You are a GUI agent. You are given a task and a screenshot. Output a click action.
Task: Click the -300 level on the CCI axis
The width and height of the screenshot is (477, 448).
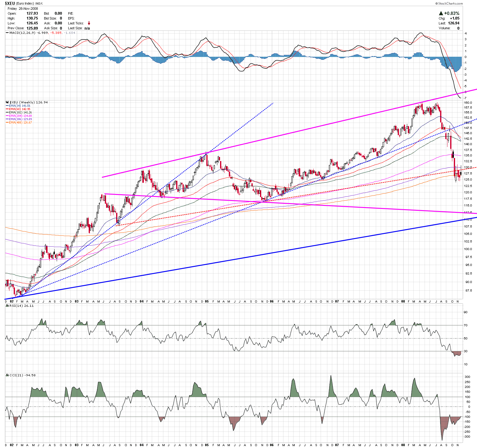point(467,437)
